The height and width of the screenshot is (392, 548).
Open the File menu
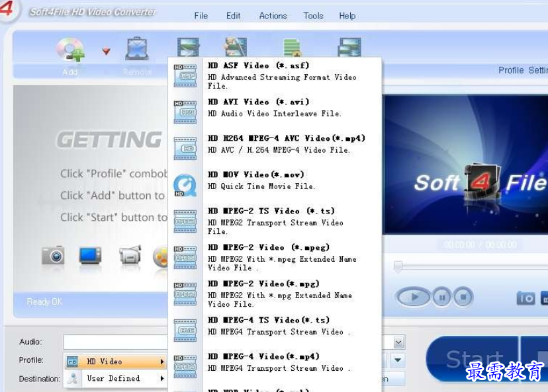(201, 16)
